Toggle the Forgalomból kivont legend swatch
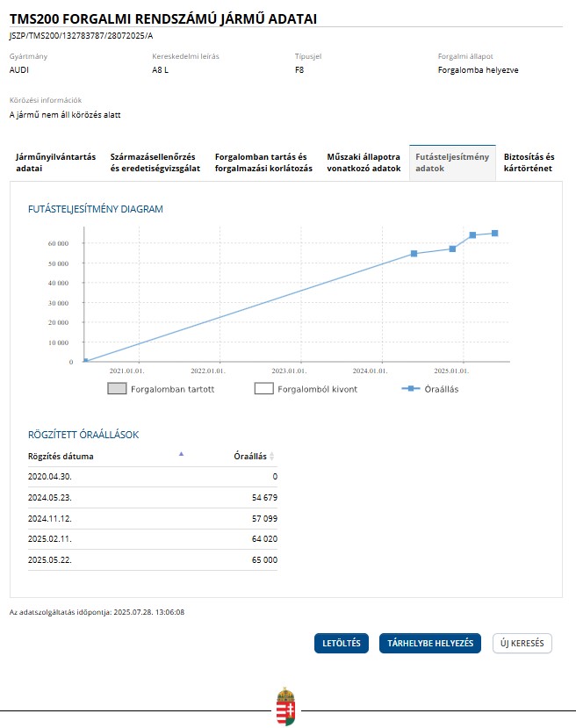Screen dimensions: 576x728 (263, 389)
